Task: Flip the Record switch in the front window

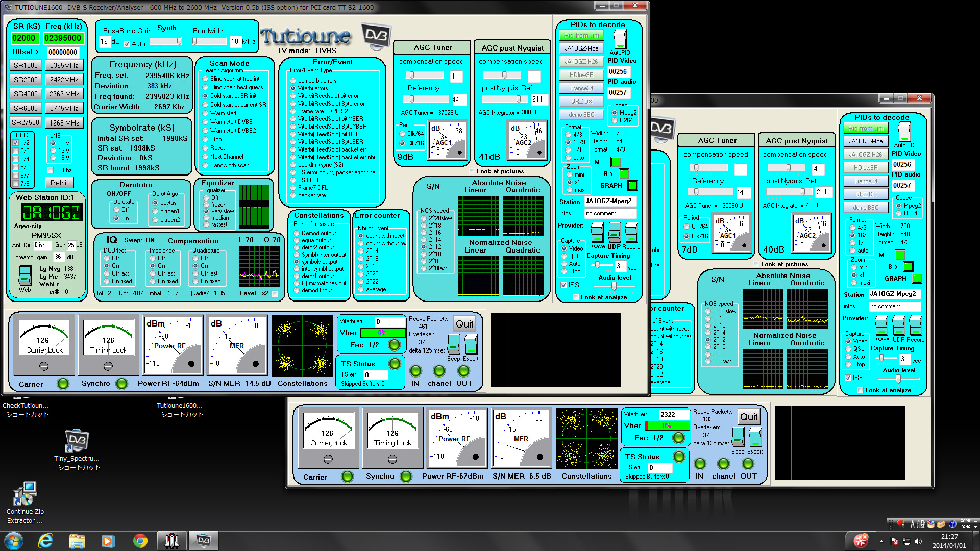Action: 631,232
